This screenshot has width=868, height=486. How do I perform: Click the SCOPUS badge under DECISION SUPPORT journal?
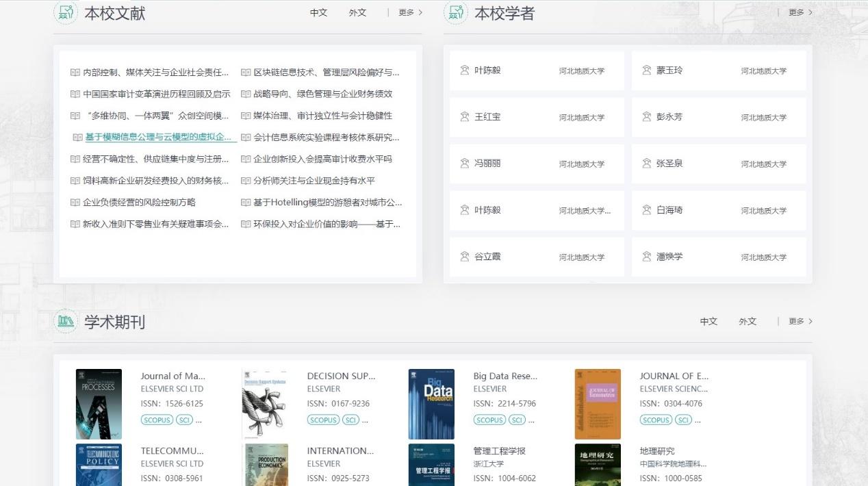click(323, 420)
